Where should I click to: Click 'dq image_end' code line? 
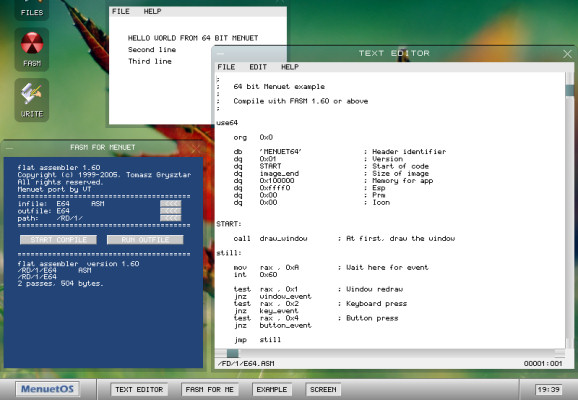266,173
